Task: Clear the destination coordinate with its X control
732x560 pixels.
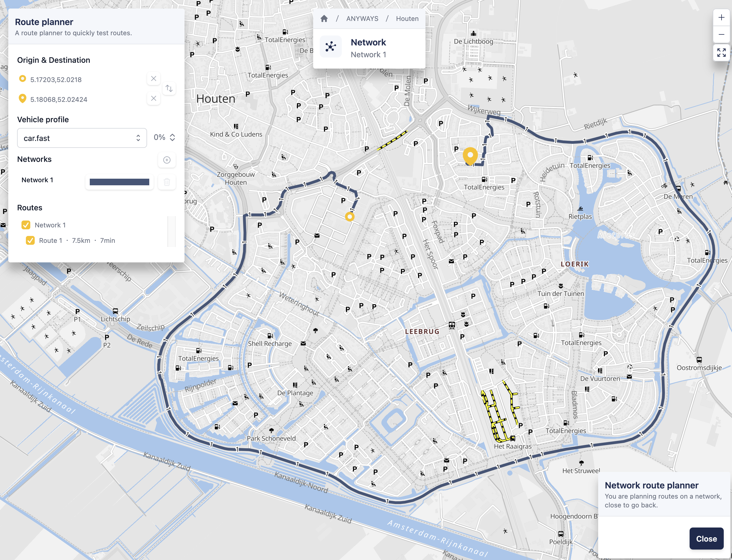Action: (x=153, y=98)
